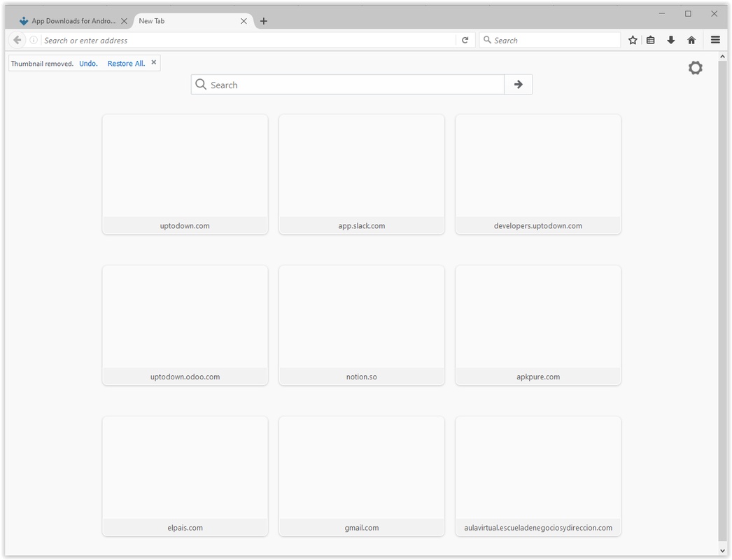Image resolution: width=732 pixels, height=560 pixels.
Task: Close the New Tab tab
Action: 244,21
